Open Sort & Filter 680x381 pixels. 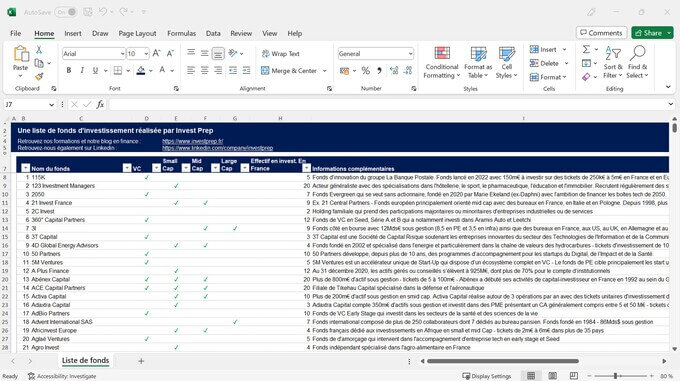(613, 62)
